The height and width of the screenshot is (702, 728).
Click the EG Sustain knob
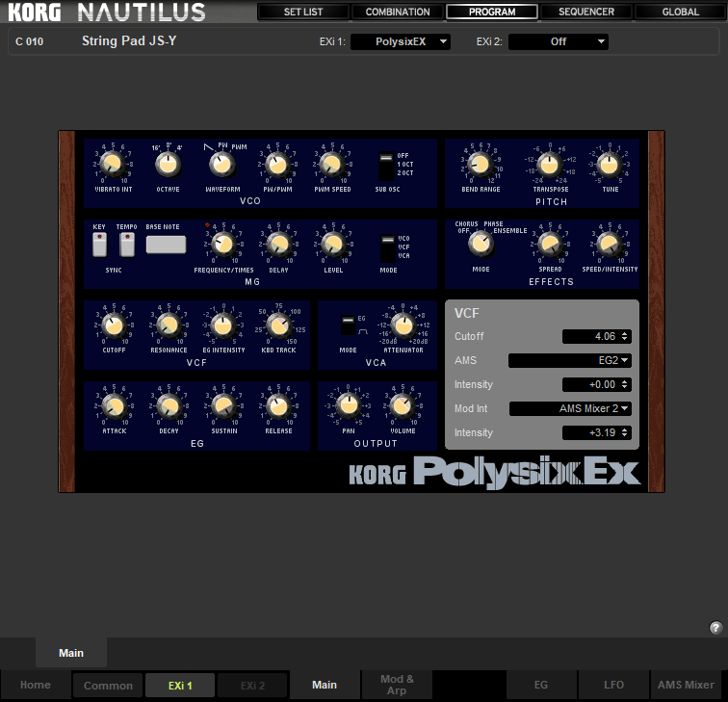click(223, 406)
